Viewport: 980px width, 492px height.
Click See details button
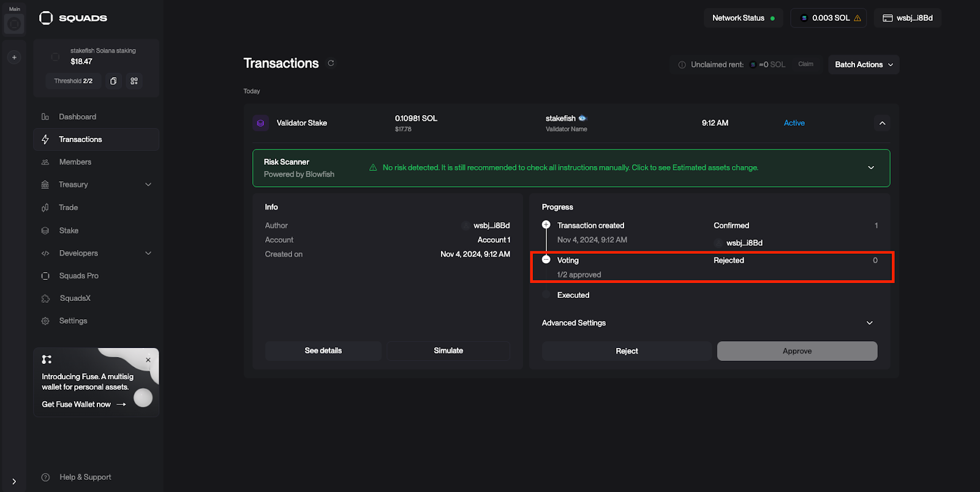[x=323, y=351]
